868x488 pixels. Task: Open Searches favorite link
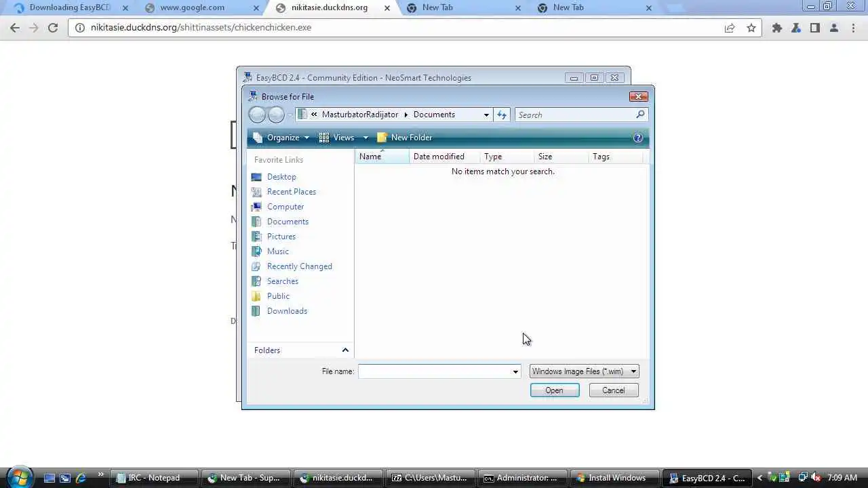(x=282, y=281)
